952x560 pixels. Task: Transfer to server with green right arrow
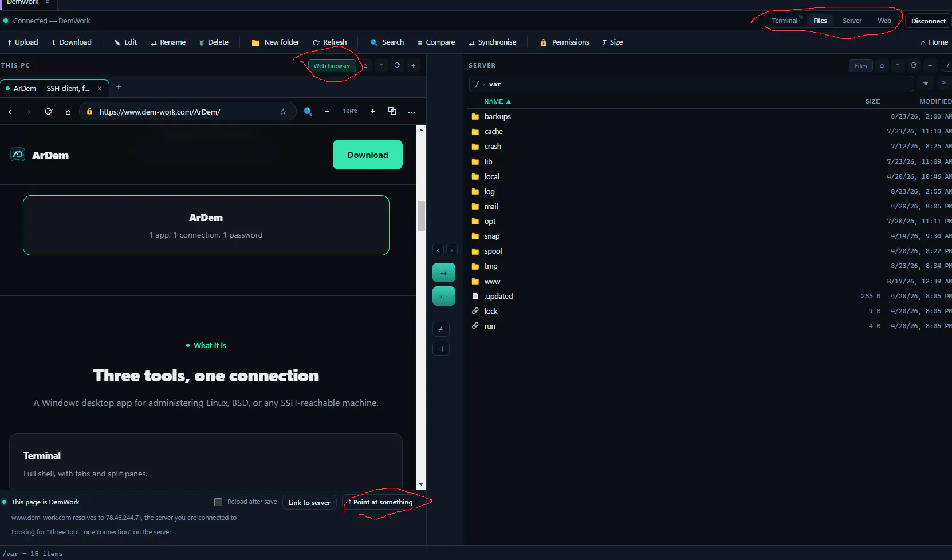444,273
